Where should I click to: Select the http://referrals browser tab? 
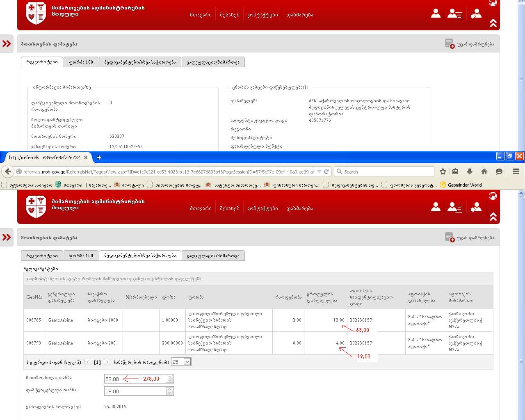point(44,157)
